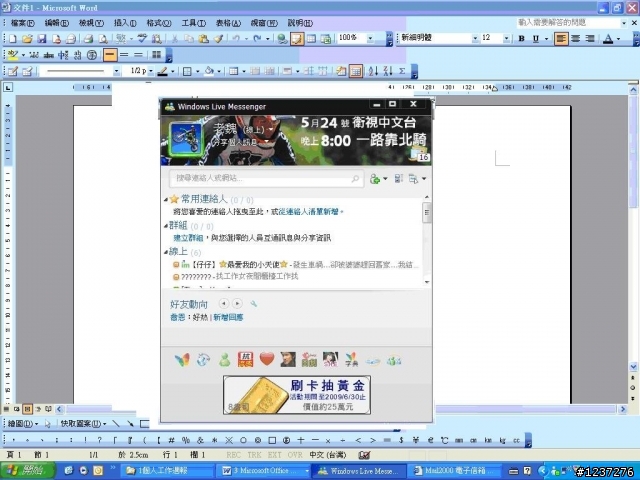The image size is (640, 480).
Task: Collapse the 群組 group in Messenger
Action: tap(166, 226)
